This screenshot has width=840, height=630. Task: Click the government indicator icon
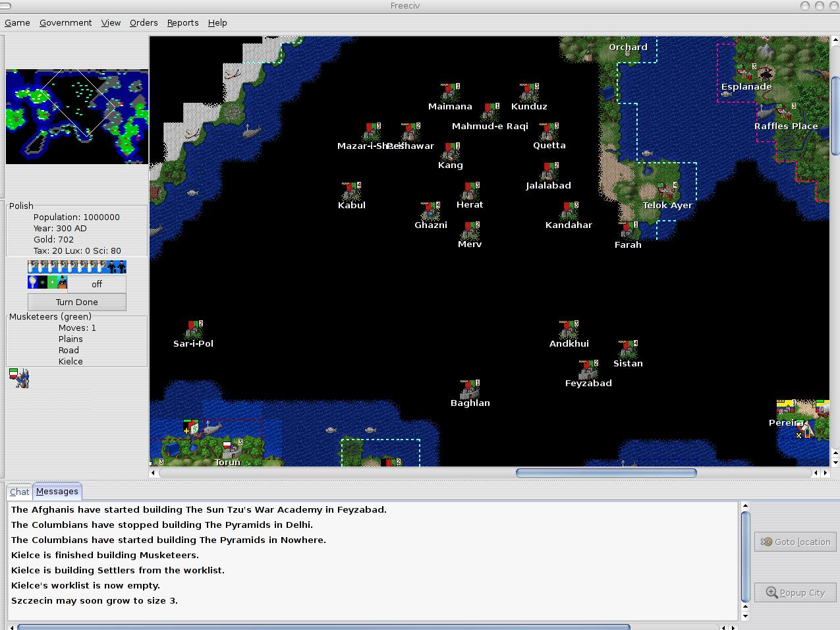(62, 283)
